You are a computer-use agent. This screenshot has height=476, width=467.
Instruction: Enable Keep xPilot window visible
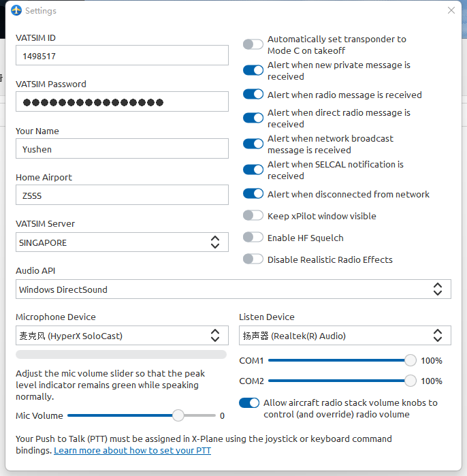[x=253, y=216]
